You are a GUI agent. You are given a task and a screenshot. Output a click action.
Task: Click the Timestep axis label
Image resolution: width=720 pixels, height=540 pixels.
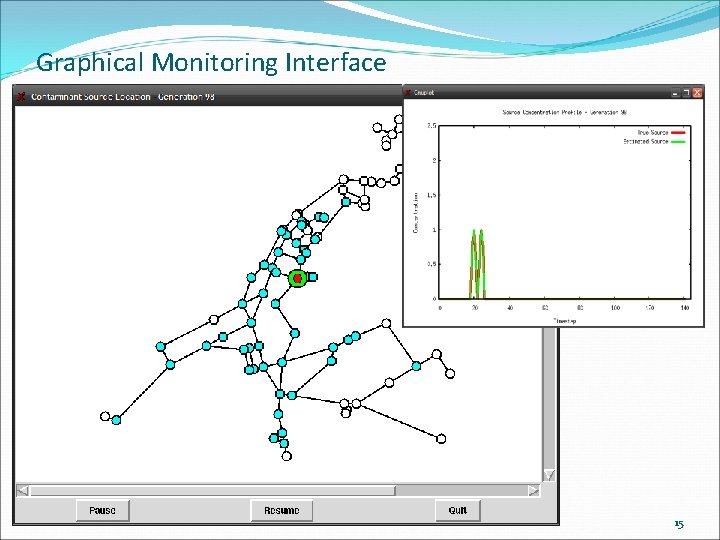565,321
